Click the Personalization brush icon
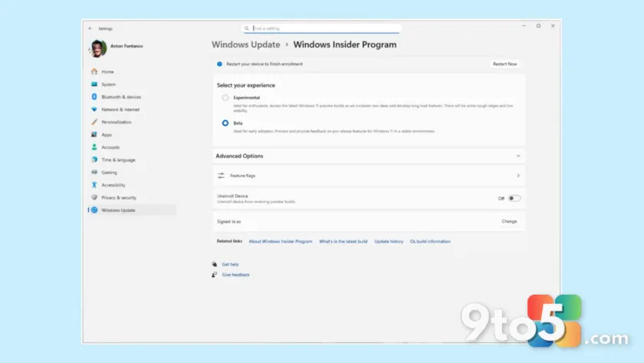Image resolution: width=644 pixels, height=363 pixels. 94,122
